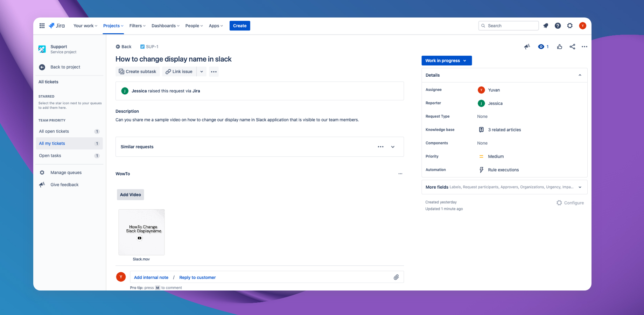Click the Add Video button
This screenshot has height=315, width=644.
click(x=131, y=195)
